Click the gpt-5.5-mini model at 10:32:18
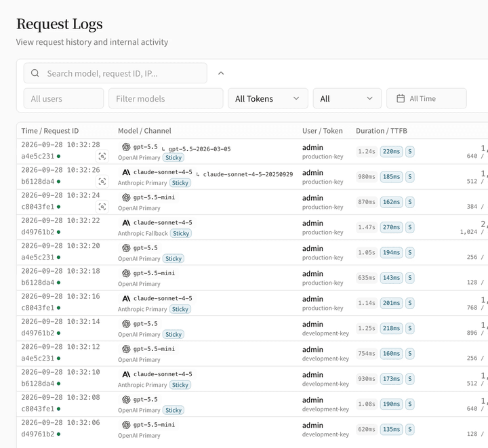Viewport: 488px width, 448px height. [154, 273]
